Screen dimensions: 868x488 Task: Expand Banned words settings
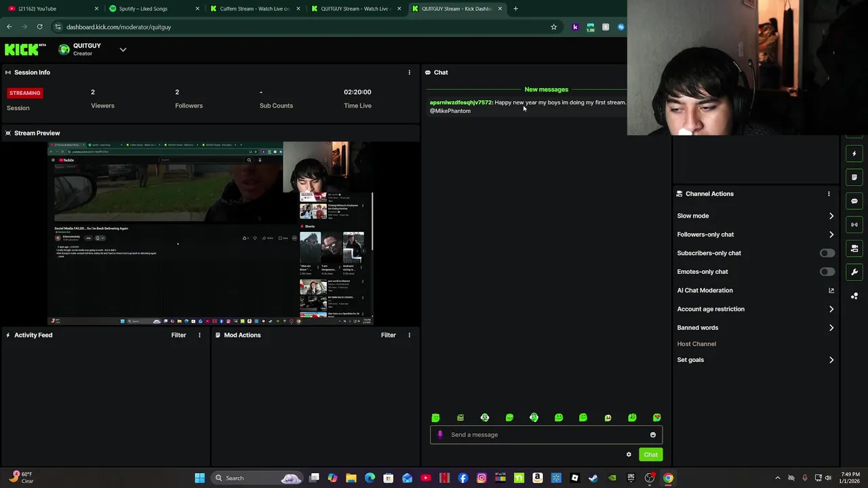click(831, 327)
